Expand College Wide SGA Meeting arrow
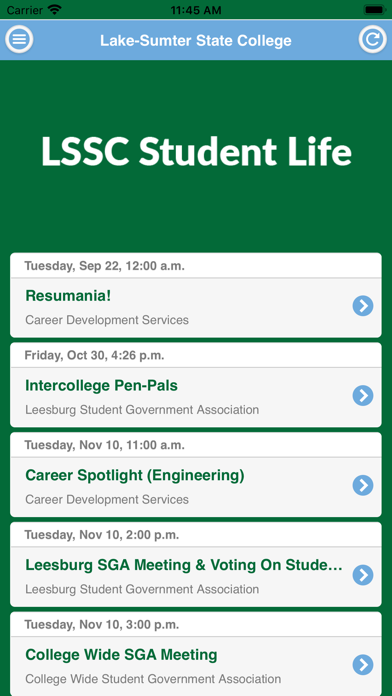The width and height of the screenshot is (392, 696). point(363,664)
